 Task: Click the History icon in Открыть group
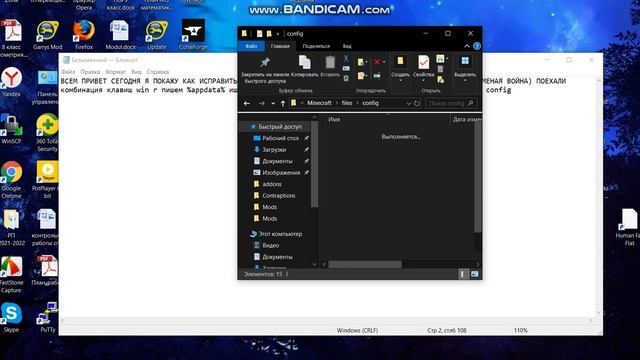440,79
